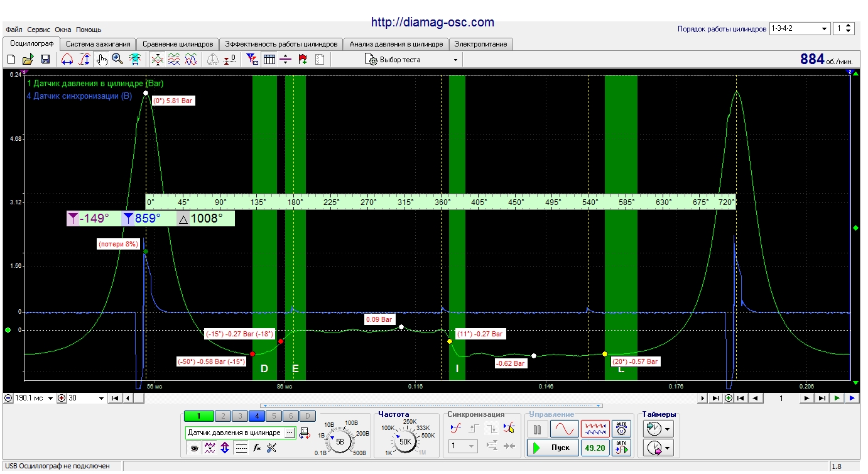Viewport: 868px width, 474px height.
Task: Open the cylinder firing order dropdown
Action: 799,28
